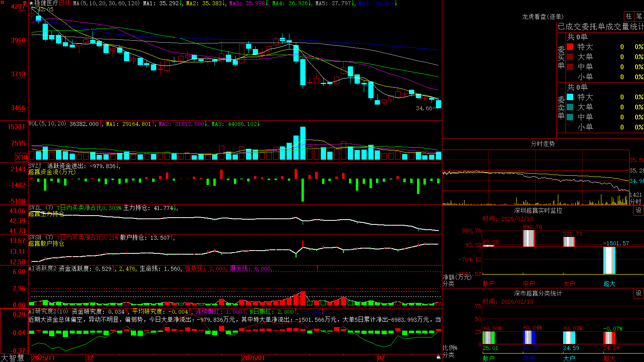This screenshot has width=644, height=362.
Task: Open 设 settings for 深圳超赢实时监控
Action: (x=639, y=210)
